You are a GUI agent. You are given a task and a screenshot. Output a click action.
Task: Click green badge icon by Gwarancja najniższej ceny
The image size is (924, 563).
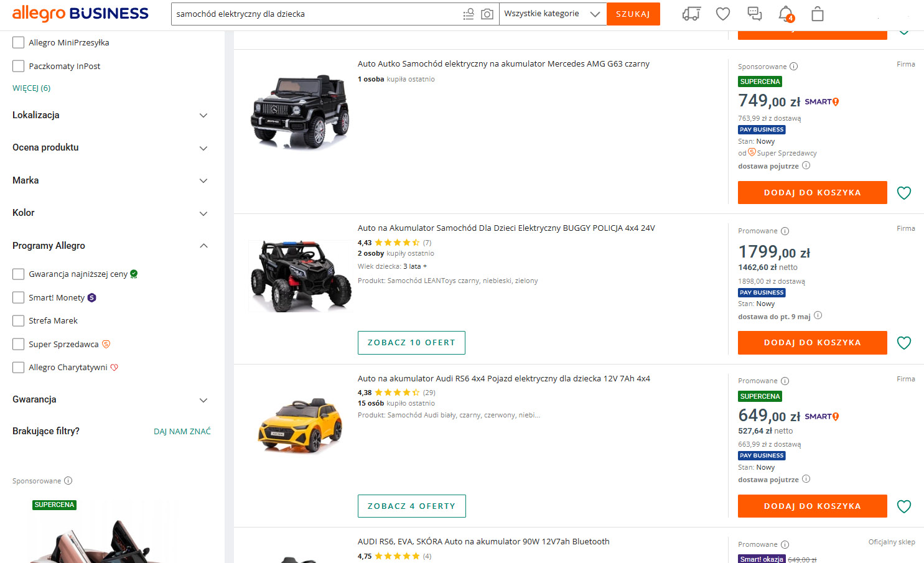coord(134,274)
